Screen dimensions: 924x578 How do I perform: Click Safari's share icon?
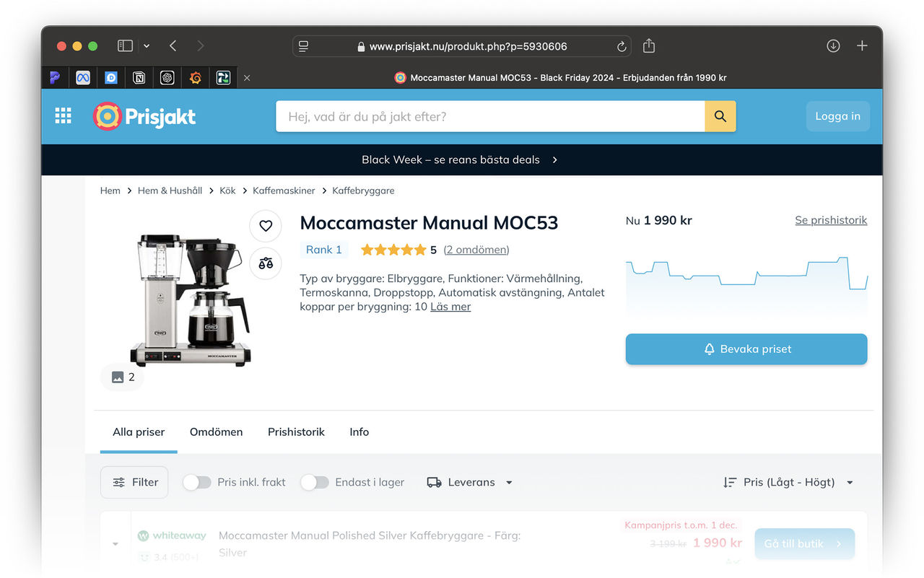pyautogui.click(x=649, y=46)
